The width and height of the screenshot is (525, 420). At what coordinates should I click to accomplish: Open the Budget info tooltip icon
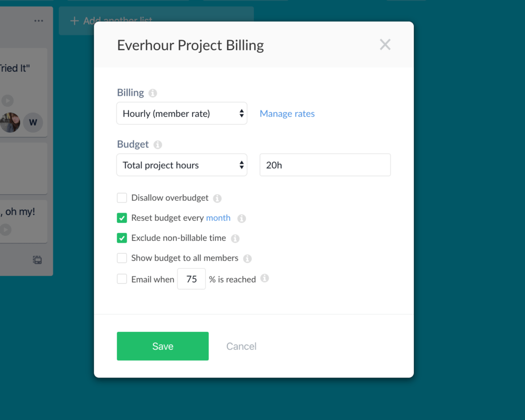(158, 144)
